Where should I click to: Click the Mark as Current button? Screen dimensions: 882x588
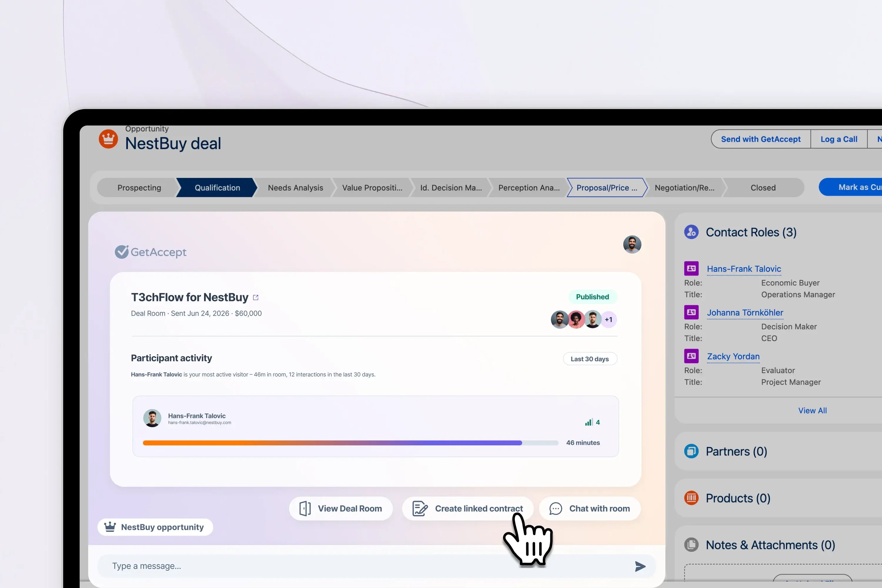(x=851, y=187)
